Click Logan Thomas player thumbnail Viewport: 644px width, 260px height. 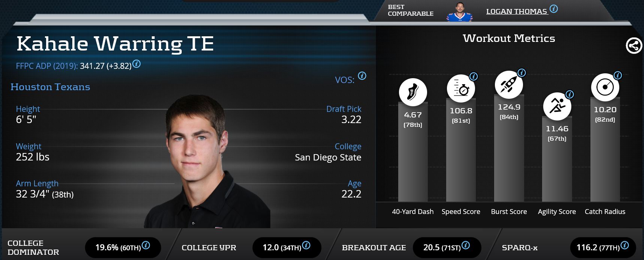[460, 12]
